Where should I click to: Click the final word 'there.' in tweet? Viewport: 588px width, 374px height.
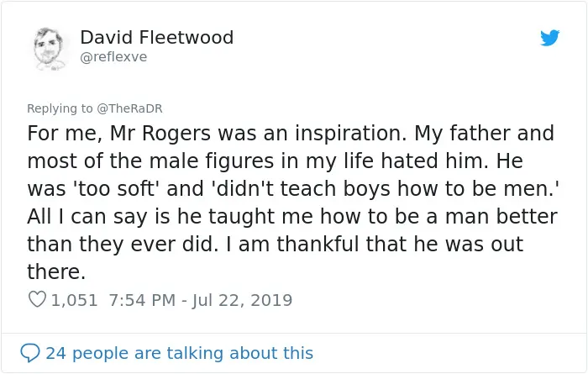(56, 272)
